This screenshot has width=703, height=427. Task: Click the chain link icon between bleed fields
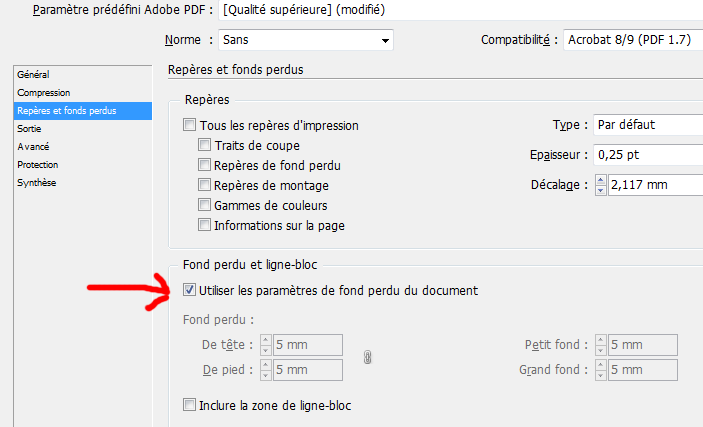367,357
